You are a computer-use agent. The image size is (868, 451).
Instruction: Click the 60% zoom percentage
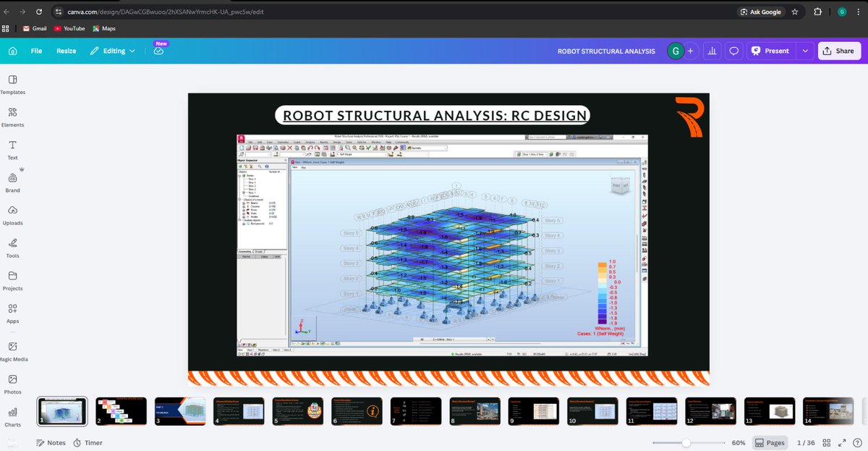739,442
